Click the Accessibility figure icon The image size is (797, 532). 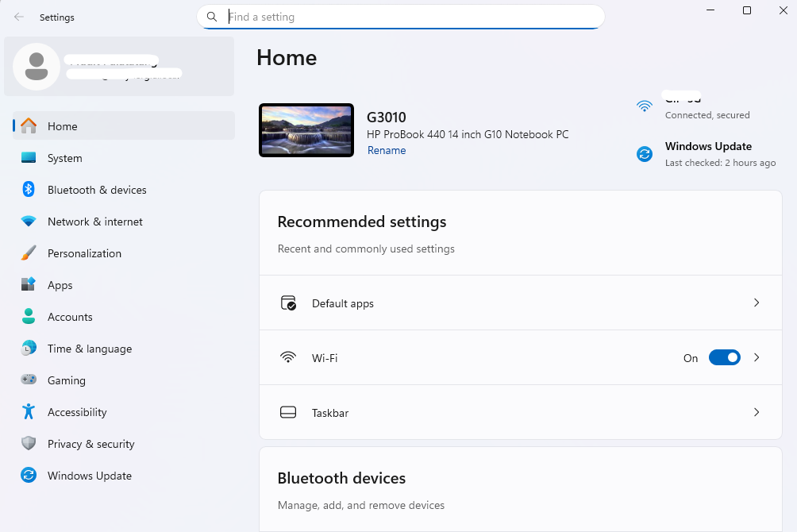pyautogui.click(x=29, y=412)
